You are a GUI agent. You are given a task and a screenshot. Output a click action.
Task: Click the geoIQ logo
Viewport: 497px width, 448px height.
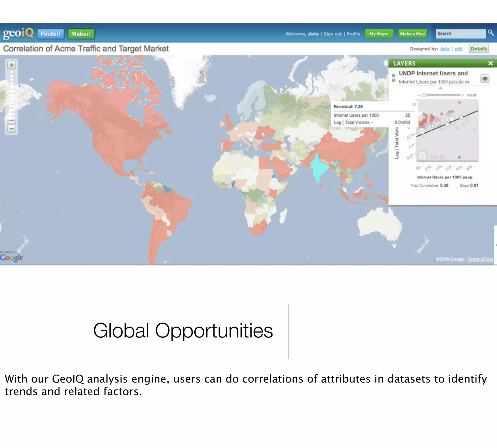pyautogui.click(x=18, y=33)
